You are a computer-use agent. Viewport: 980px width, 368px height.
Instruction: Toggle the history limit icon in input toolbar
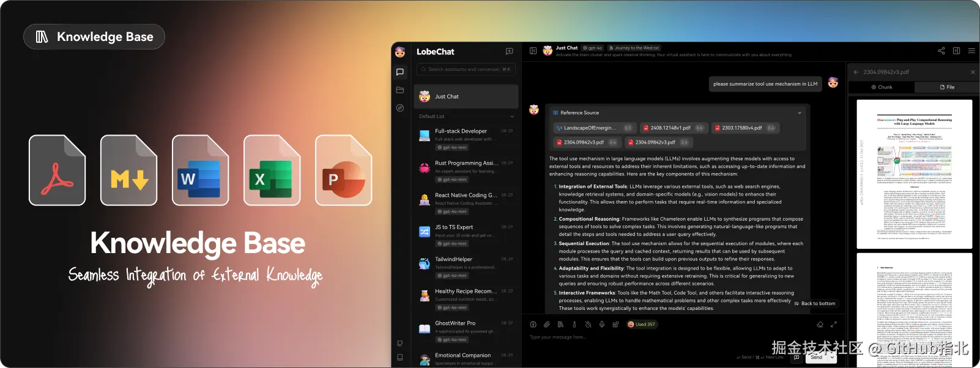(588, 325)
